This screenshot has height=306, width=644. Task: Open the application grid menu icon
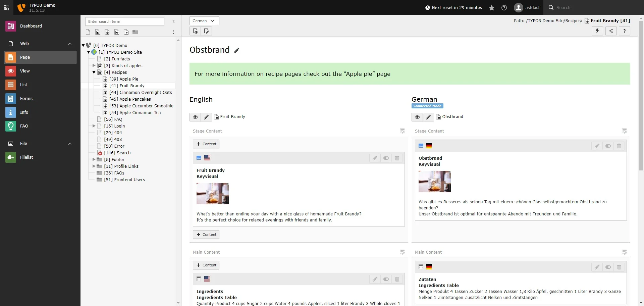(x=7, y=7)
